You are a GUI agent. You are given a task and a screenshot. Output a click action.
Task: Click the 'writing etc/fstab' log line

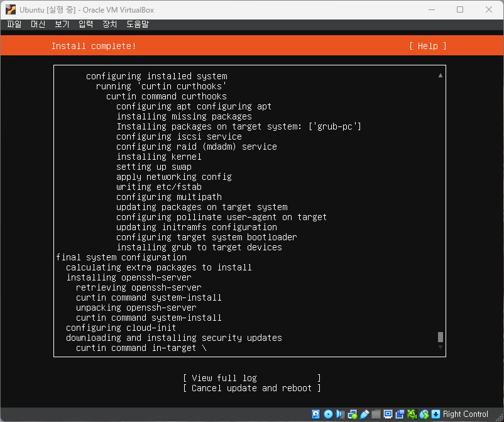159,187
